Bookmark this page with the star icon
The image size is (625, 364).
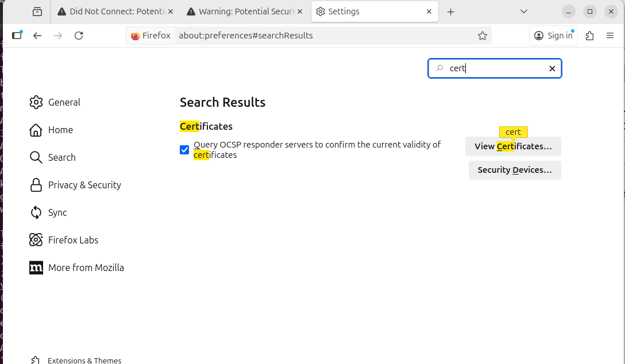coord(483,36)
